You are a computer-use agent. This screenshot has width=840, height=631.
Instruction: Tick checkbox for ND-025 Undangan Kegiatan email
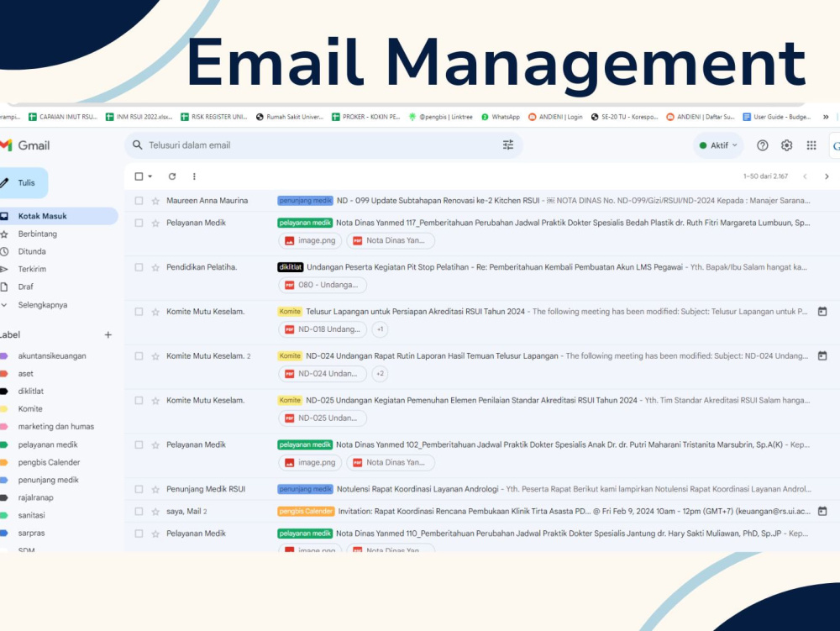coord(139,401)
